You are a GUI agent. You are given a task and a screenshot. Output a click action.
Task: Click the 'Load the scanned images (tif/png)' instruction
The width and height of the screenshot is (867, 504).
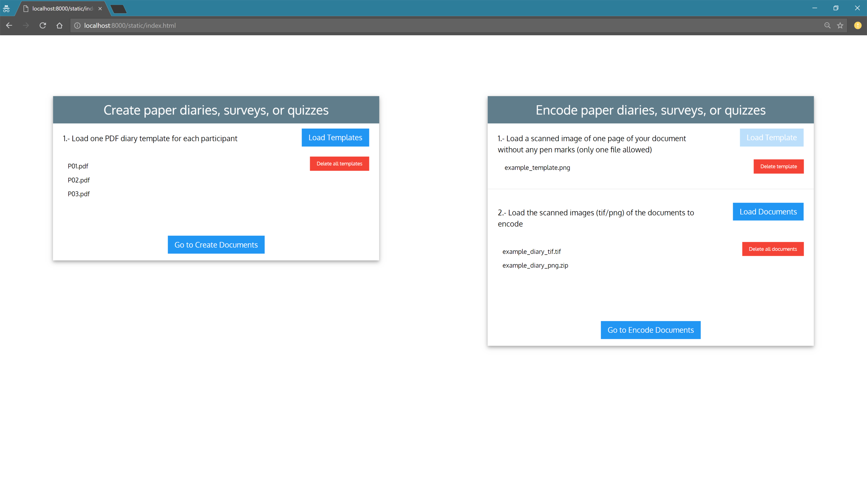point(596,218)
